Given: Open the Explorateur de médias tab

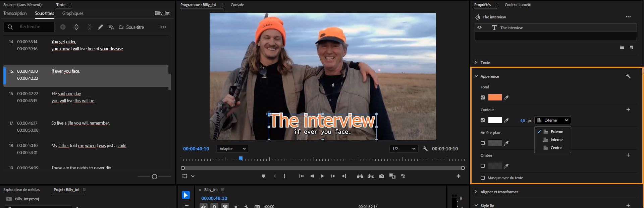Looking at the screenshot, I should [x=21, y=190].
